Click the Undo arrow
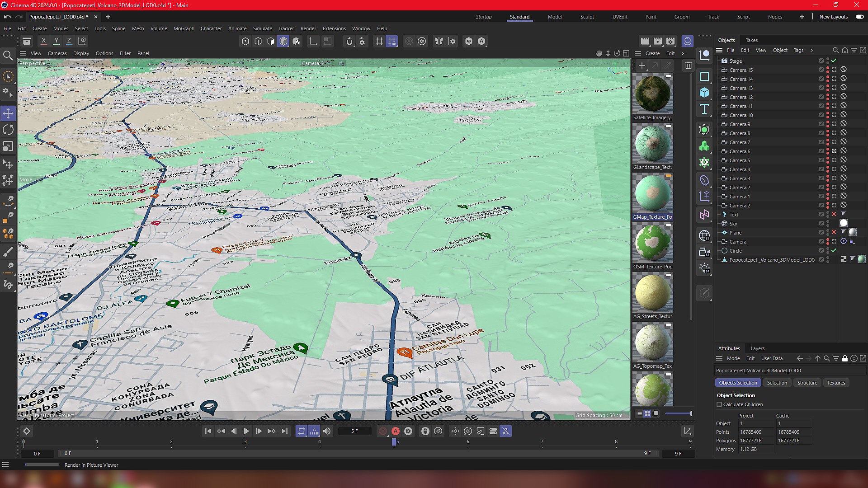This screenshot has width=868, height=488. coord(8,17)
